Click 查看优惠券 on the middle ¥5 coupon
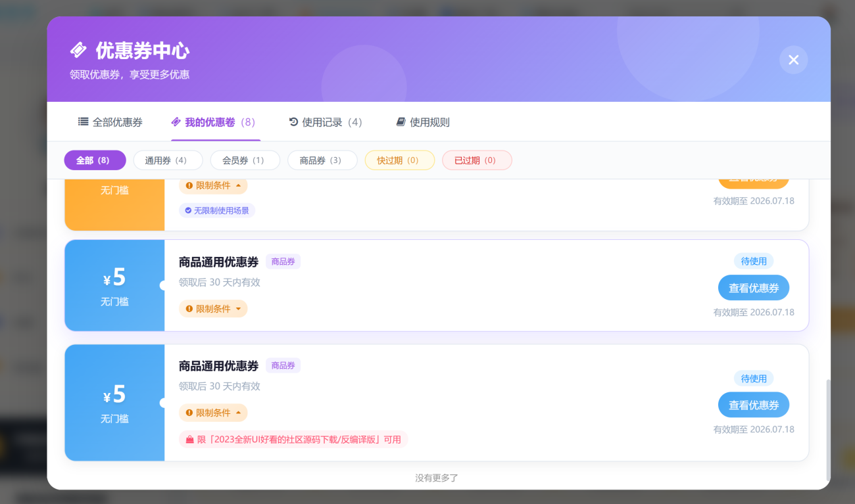This screenshot has height=504, width=855. (x=754, y=288)
